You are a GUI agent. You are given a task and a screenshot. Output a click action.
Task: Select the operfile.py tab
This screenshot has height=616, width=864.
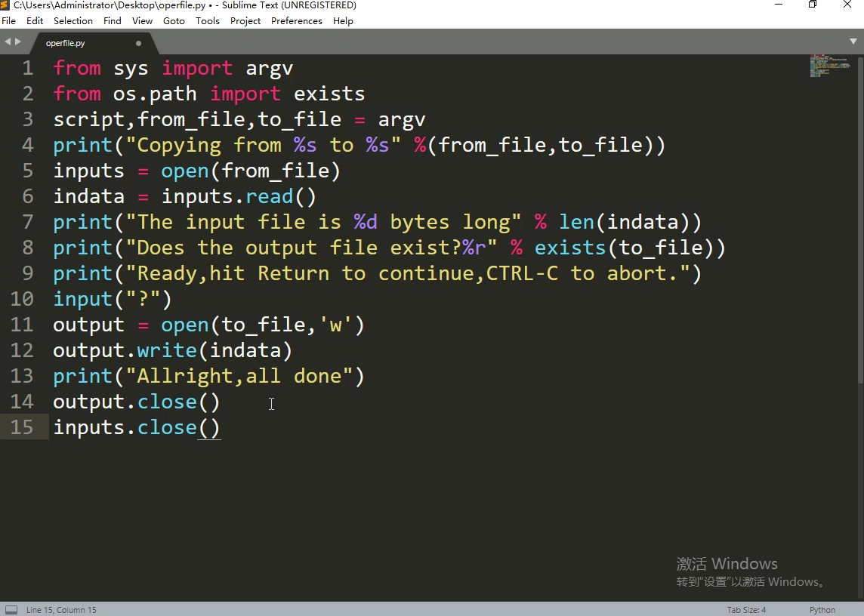[x=65, y=43]
